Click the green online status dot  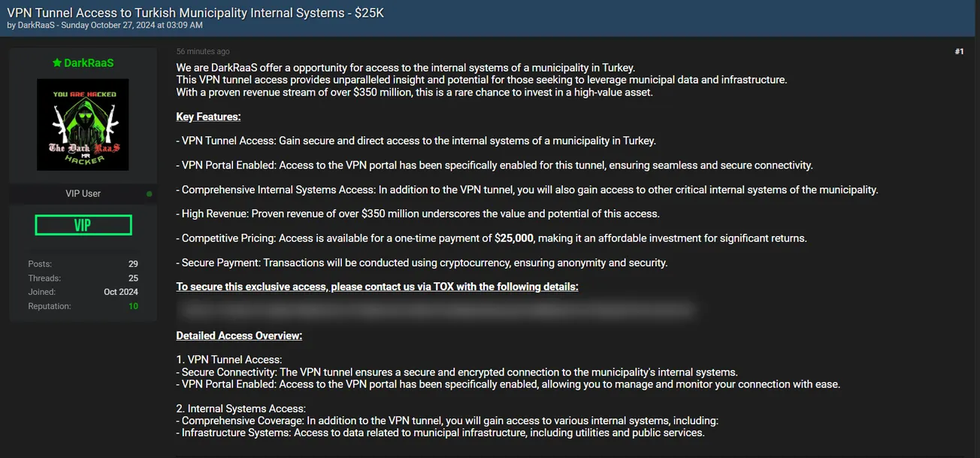(x=150, y=194)
